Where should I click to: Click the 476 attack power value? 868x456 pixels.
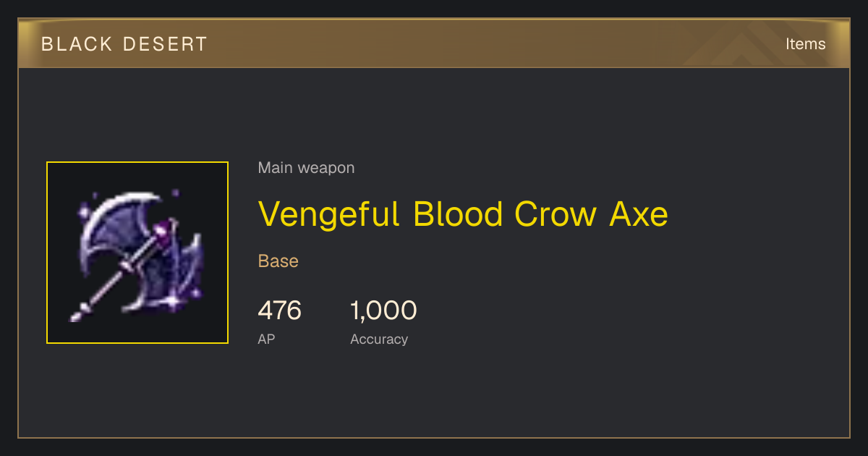pos(280,311)
